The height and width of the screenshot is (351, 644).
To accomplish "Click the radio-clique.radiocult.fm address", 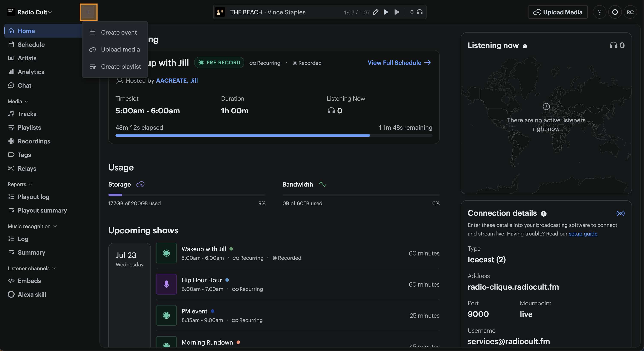I will click(x=513, y=287).
